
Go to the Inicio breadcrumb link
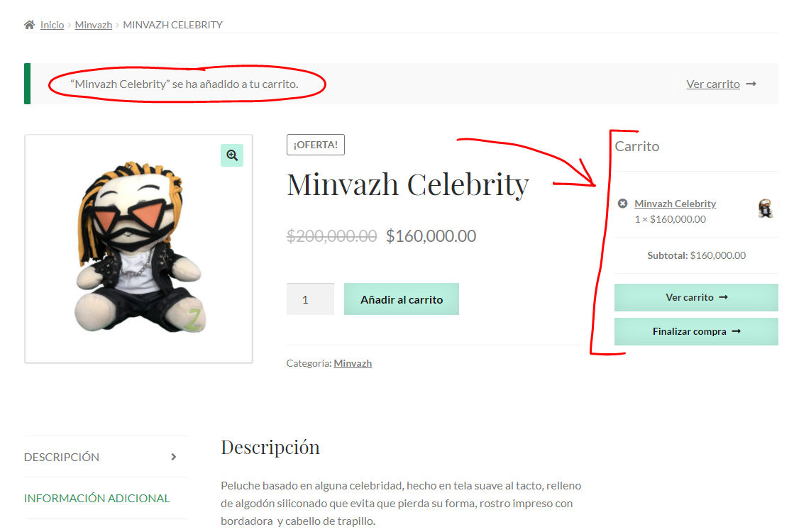[x=52, y=25]
